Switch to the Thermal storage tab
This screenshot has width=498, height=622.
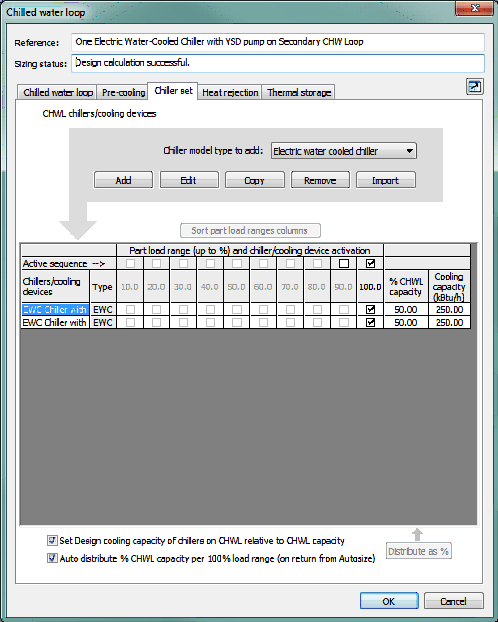tap(299, 92)
